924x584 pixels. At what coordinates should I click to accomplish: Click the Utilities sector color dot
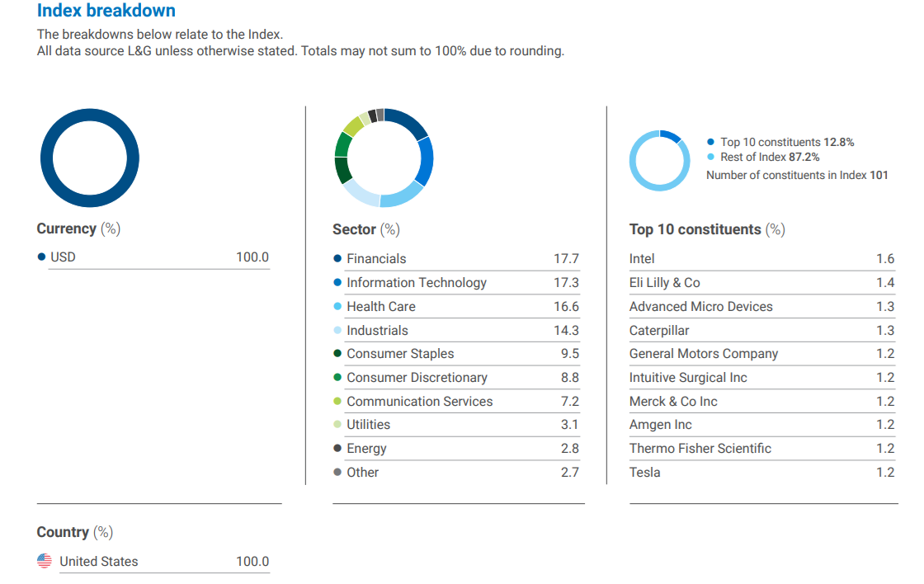(337, 424)
